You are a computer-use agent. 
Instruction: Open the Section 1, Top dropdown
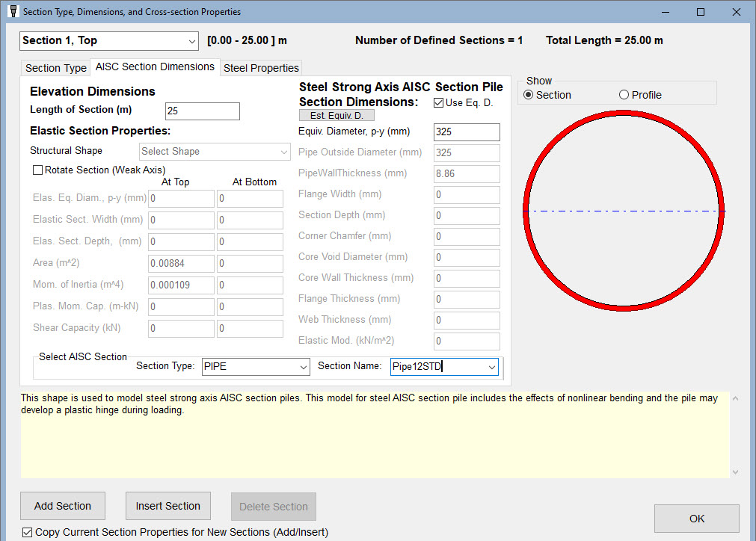point(109,41)
